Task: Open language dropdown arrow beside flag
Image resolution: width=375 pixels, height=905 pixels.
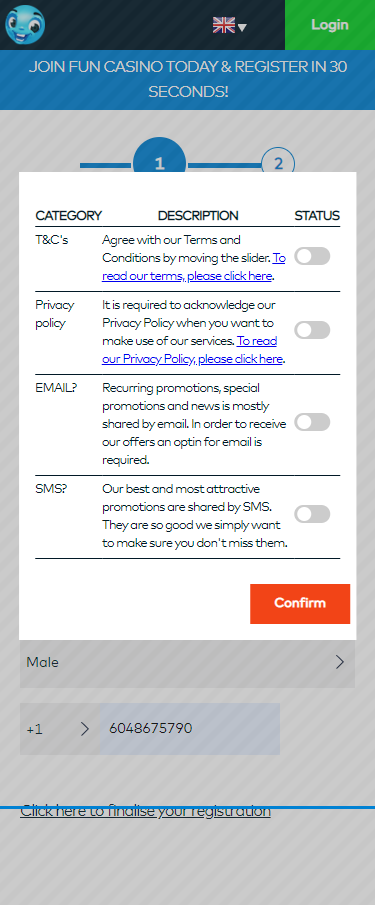Action: pos(242,27)
